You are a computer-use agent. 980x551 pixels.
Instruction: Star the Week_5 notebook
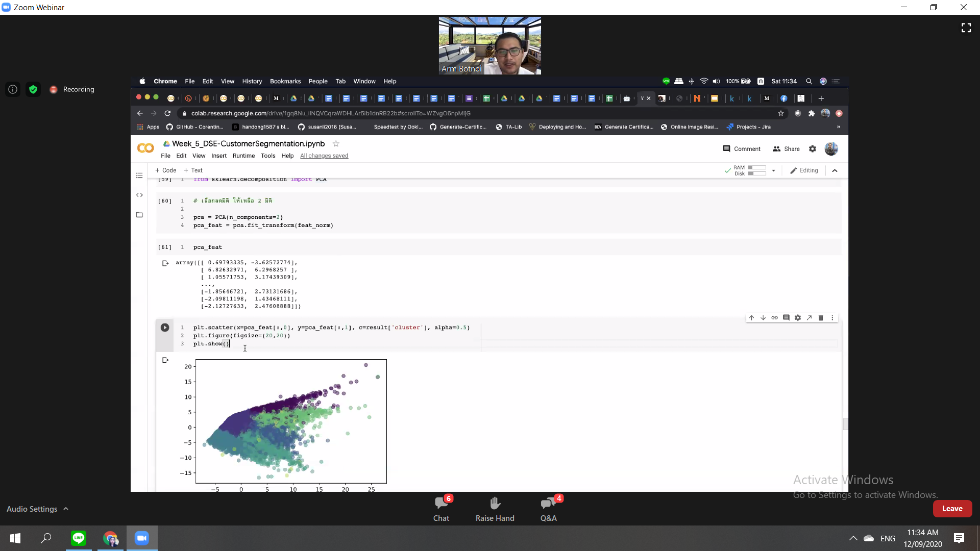pos(336,144)
